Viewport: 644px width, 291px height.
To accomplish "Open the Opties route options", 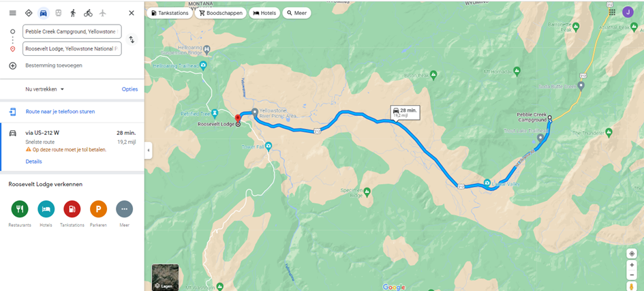I will click(x=129, y=89).
